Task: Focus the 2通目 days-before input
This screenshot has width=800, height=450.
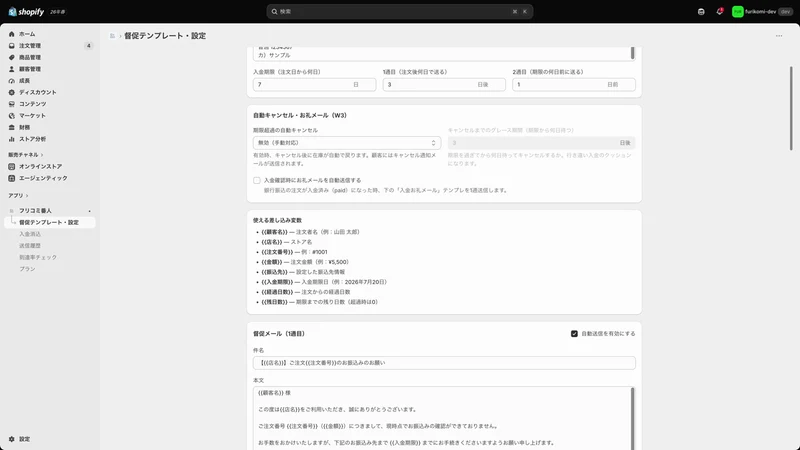Action: 574,85
